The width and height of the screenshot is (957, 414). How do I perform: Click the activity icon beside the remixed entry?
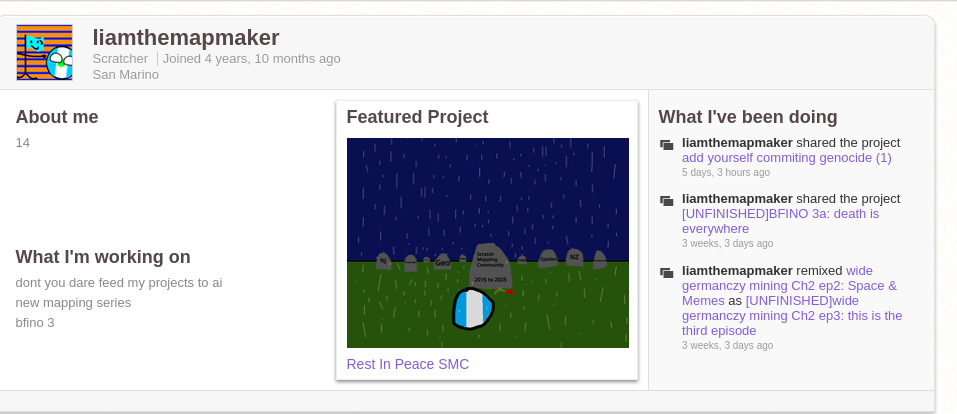[x=667, y=273]
